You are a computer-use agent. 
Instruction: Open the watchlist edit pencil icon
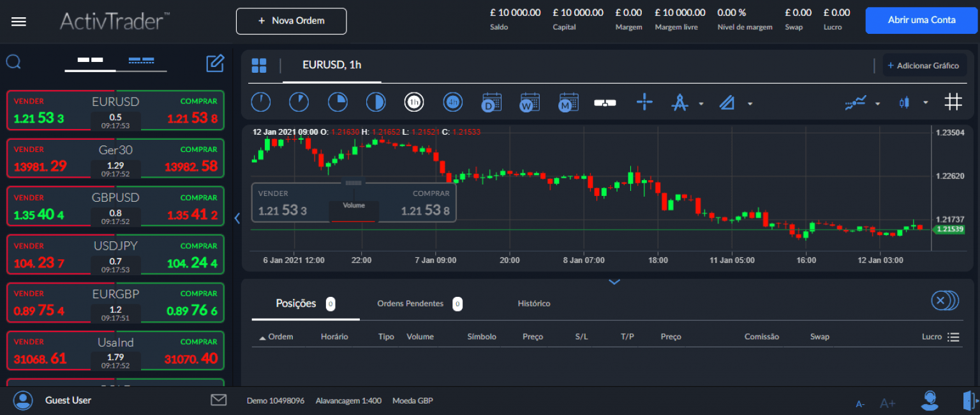click(x=215, y=63)
